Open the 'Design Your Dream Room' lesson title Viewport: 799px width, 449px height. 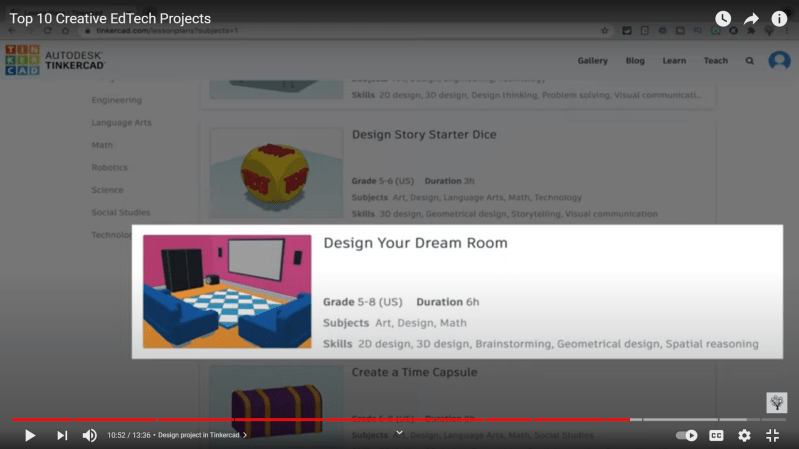415,243
